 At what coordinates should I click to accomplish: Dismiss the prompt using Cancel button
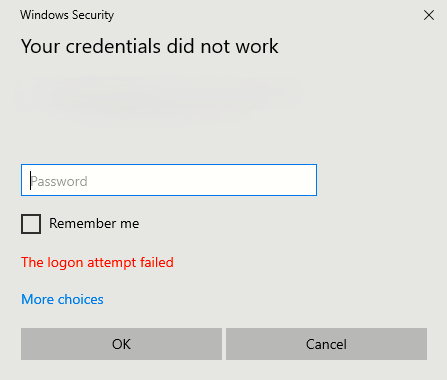(326, 344)
